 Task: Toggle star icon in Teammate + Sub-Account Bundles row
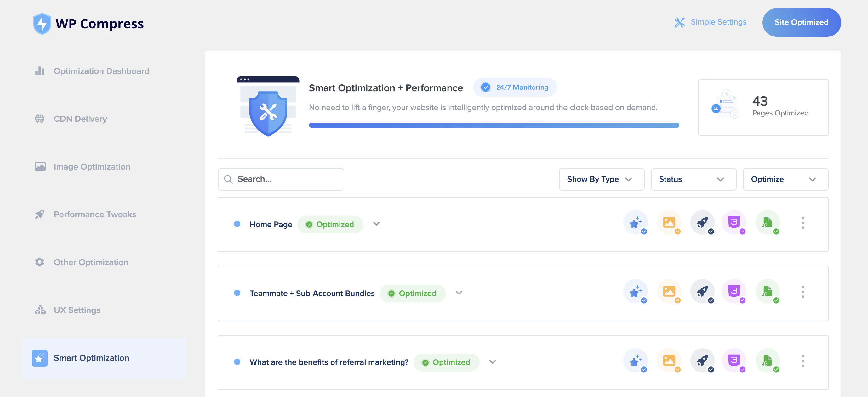(x=636, y=292)
